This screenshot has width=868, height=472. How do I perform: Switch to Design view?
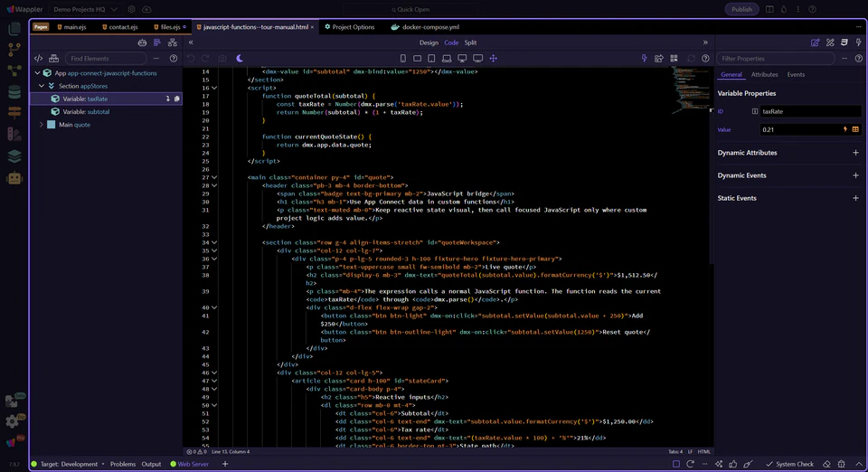point(429,42)
